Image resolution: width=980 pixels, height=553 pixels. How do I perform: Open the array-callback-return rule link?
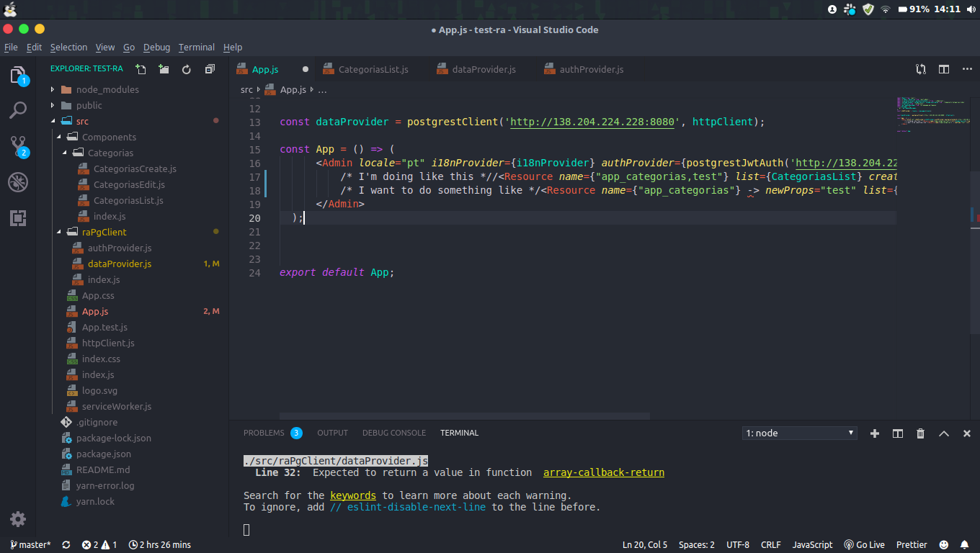[603, 472]
